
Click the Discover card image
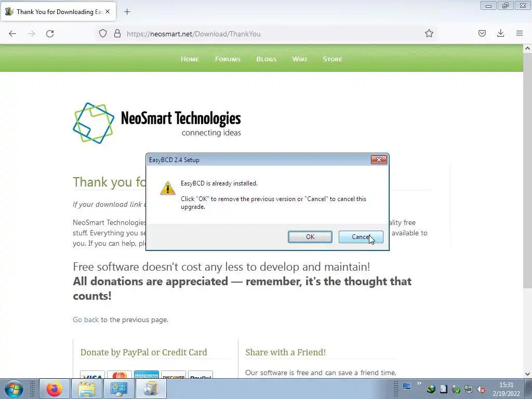[174, 375]
